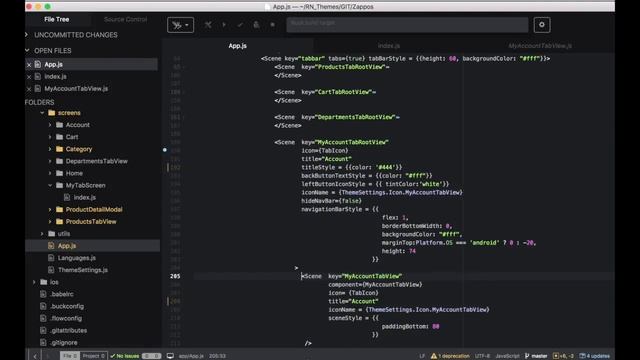Viewport: 640px width, 360px height.
Task: Show diagnostics for File scope
Action: tap(70, 356)
